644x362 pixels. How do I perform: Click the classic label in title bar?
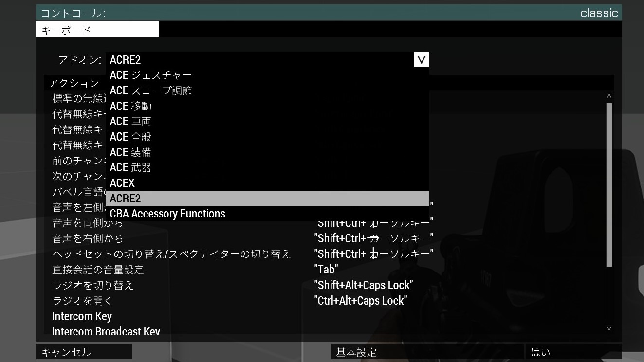tap(599, 13)
